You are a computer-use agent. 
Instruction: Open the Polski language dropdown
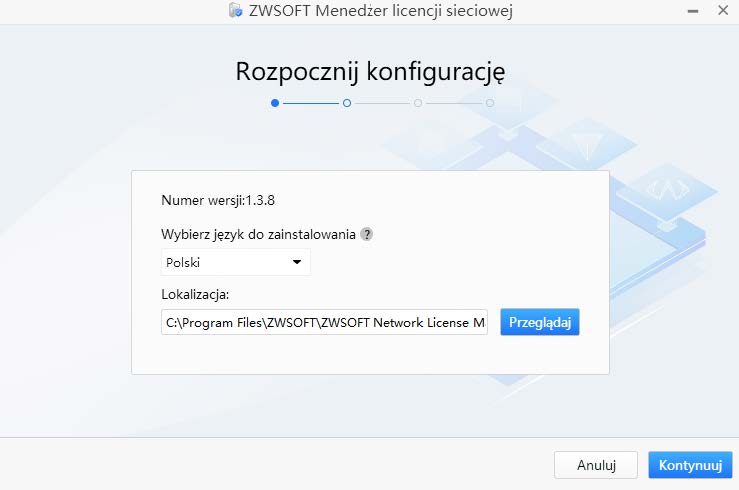click(x=235, y=262)
